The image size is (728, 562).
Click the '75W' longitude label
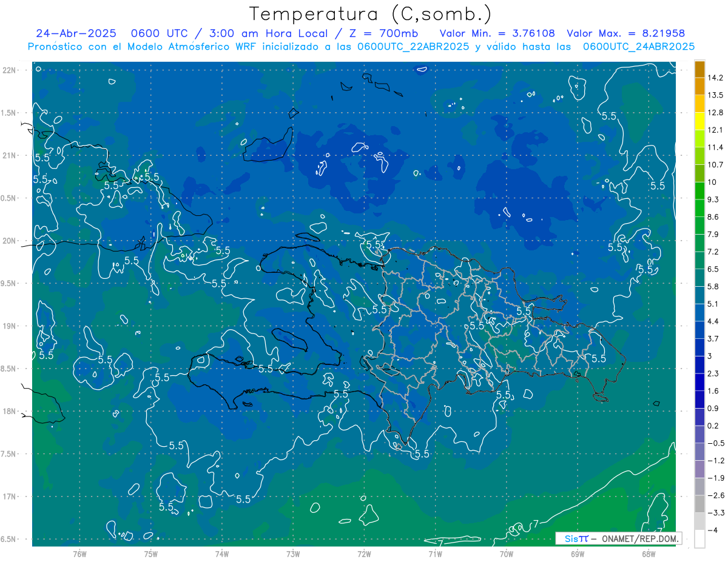point(150,554)
